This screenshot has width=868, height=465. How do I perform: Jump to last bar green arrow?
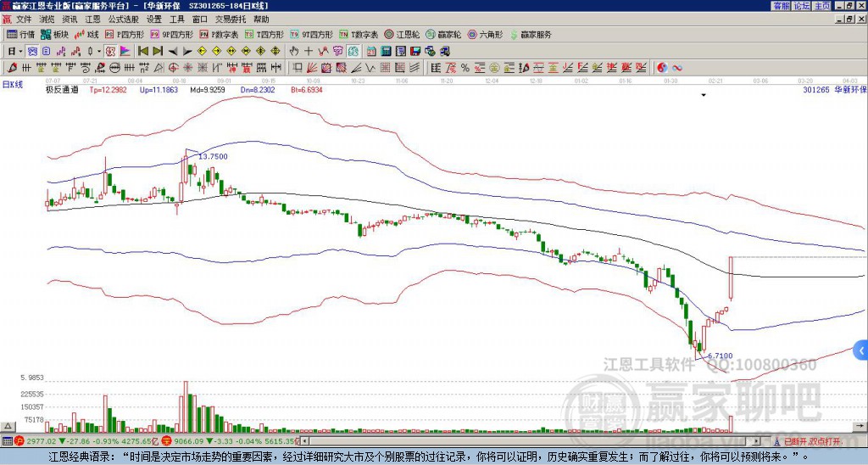click(158, 51)
